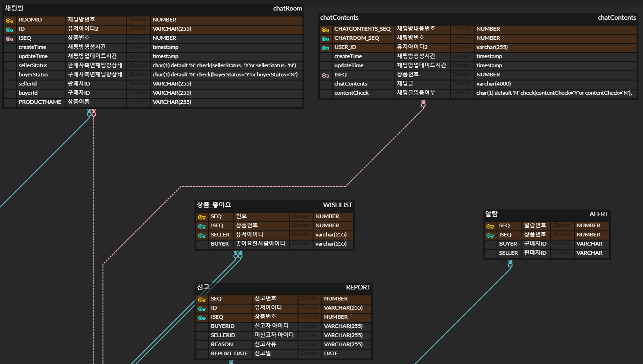This screenshot has height=364, width=643.
Task: Click the '신고일' logical name cell
Action: 275,354
